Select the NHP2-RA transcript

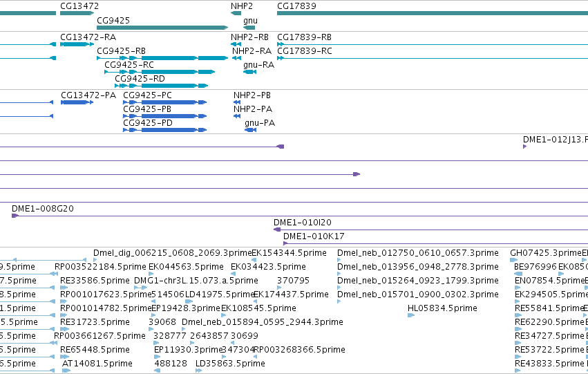[x=236, y=58]
